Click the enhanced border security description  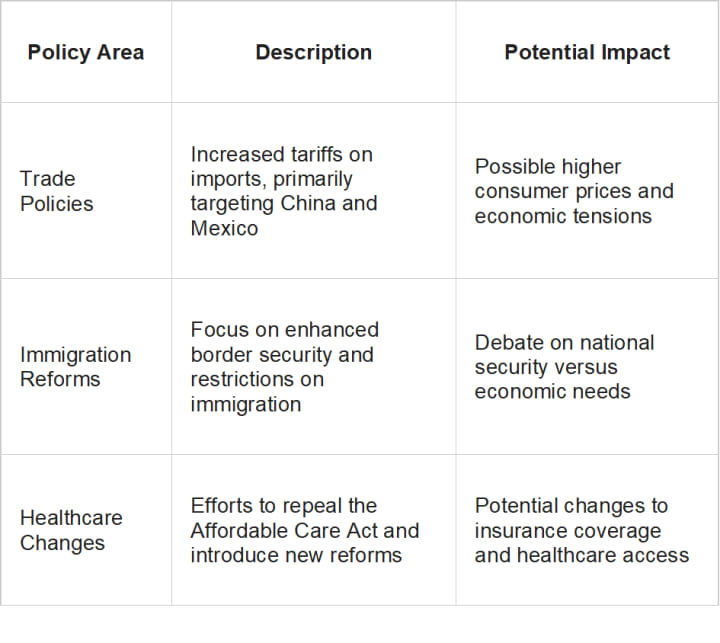coord(285,367)
